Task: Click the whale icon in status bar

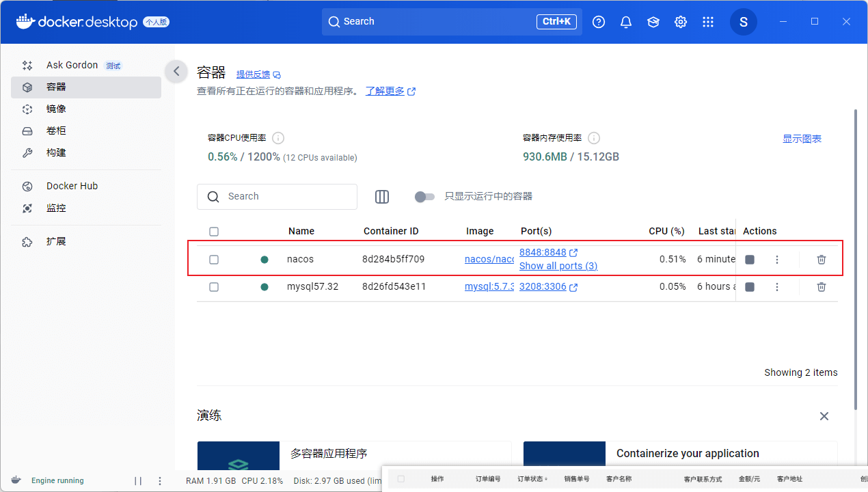Action: (16, 480)
